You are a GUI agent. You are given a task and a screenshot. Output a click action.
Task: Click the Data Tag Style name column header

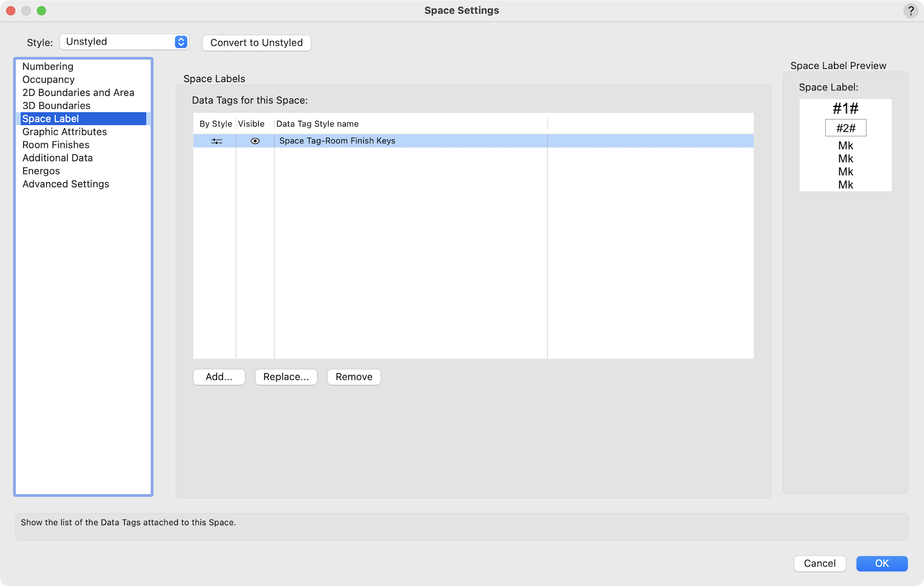click(x=318, y=124)
